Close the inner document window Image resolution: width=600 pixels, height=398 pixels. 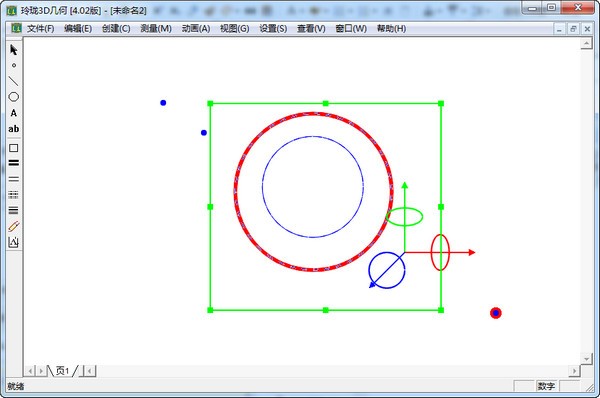click(x=587, y=29)
